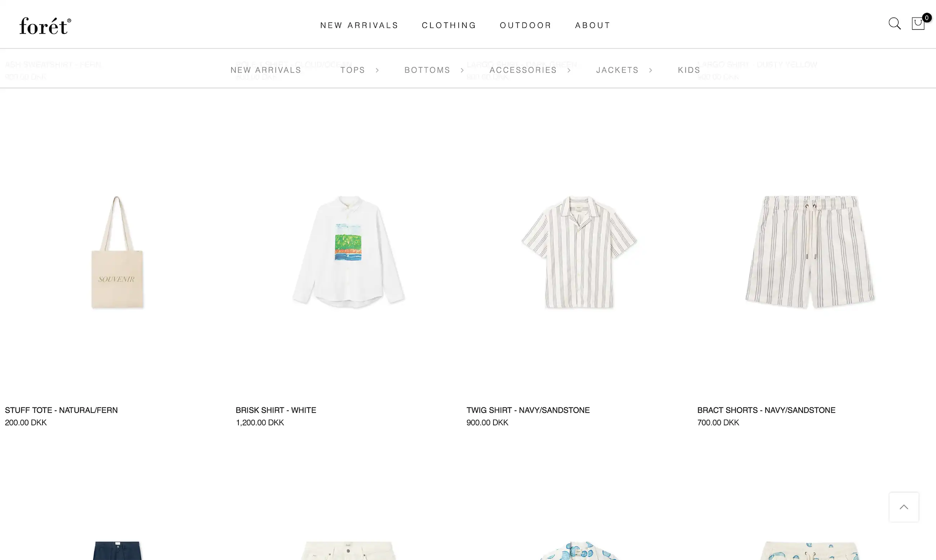Open the shopping cart icon
This screenshot has width=936, height=560.
[918, 23]
